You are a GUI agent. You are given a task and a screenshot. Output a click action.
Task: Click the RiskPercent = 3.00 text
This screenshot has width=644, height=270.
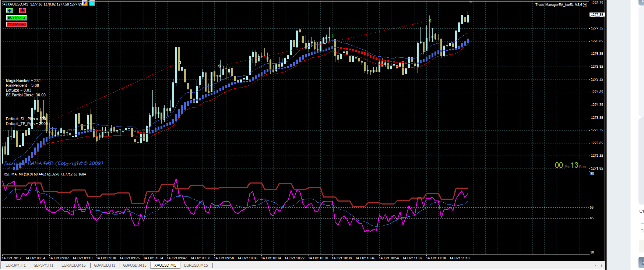pyautogui.click(x=22, y=85)
